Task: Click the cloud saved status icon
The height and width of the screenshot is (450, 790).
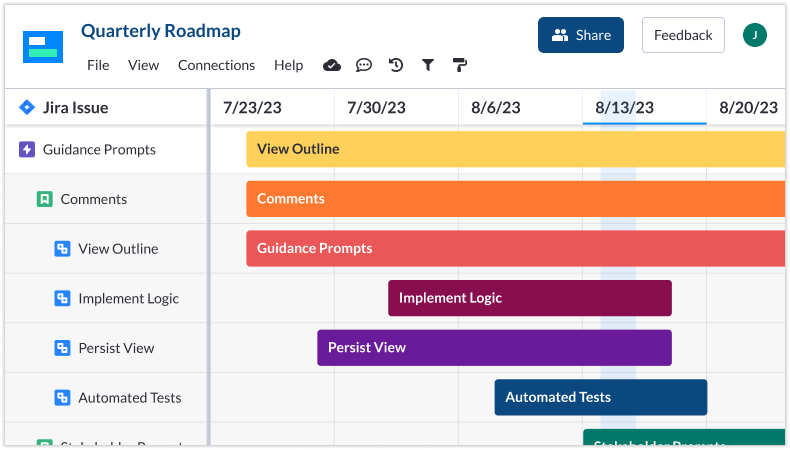Action: pos(332,65)
